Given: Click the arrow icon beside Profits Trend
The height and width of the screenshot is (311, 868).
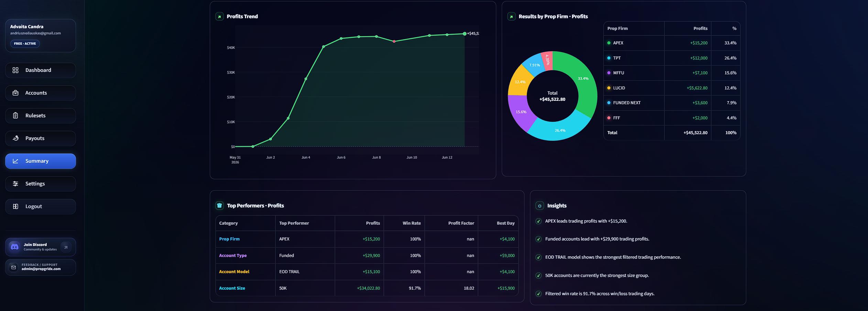Looking at the screenshot, I should (x=219, y=17).
